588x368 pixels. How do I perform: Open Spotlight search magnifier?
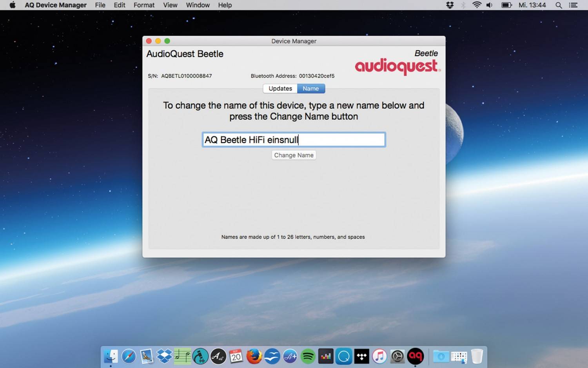pos(559,5)
